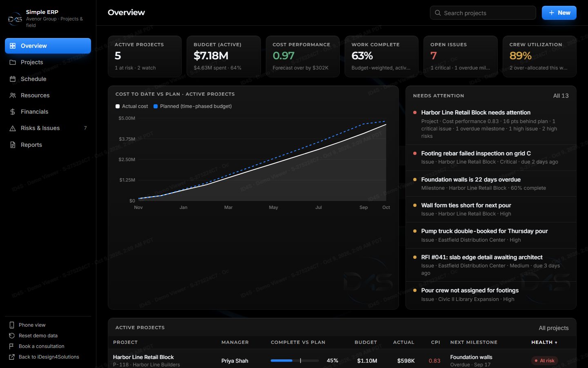Open the All projects link
The width and height of the screenshot is (588, 368).
(553, 328)
